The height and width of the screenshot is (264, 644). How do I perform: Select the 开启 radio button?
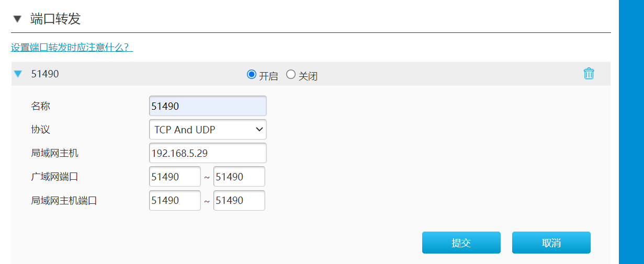(x=251, y=75)
